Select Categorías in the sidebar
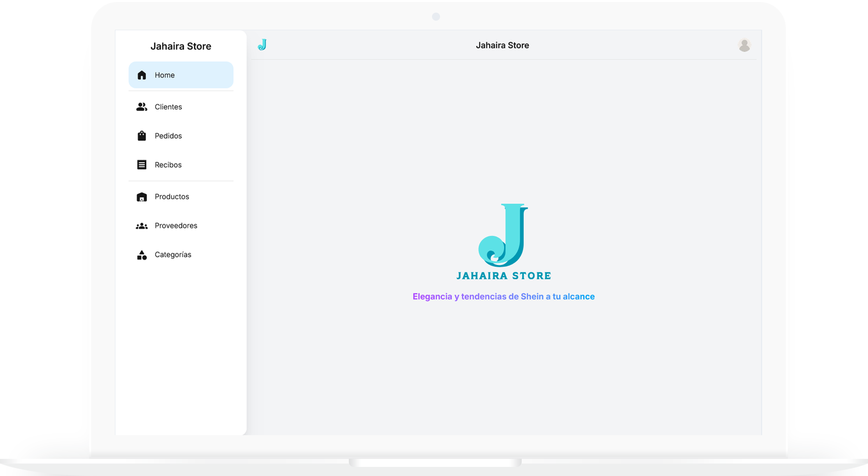 (181, 255)
